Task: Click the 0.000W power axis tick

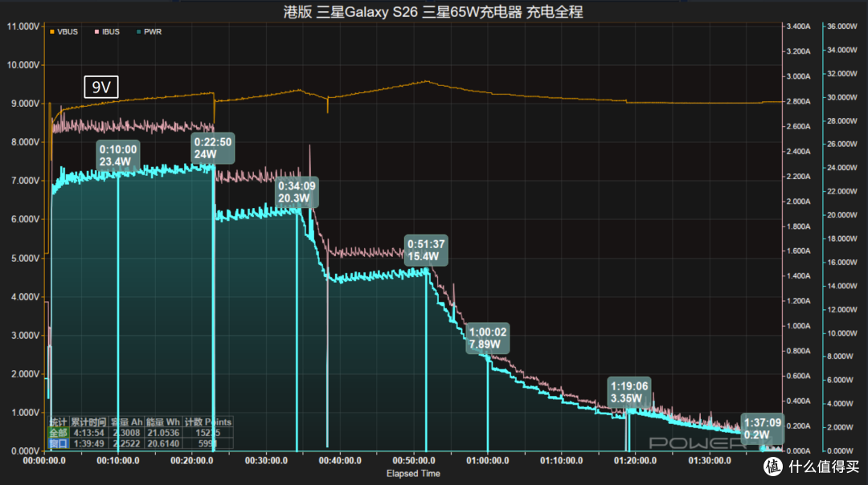Action: coord(841,451)
